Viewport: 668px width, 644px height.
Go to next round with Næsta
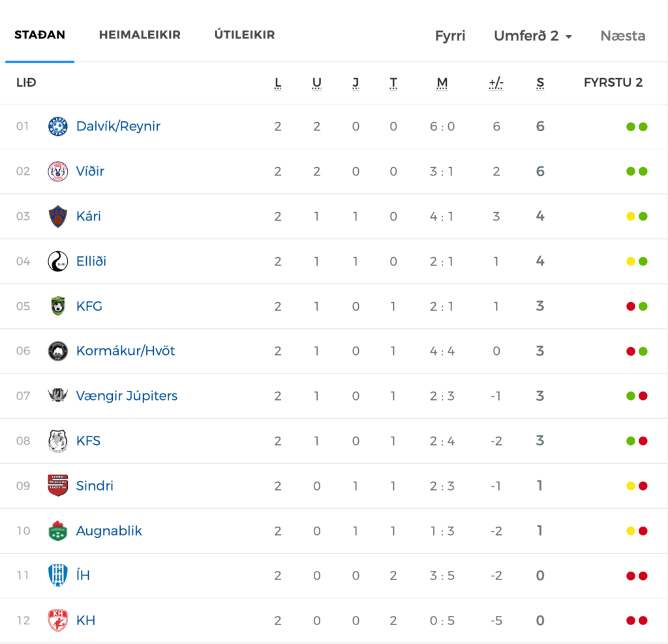point(623,36)
